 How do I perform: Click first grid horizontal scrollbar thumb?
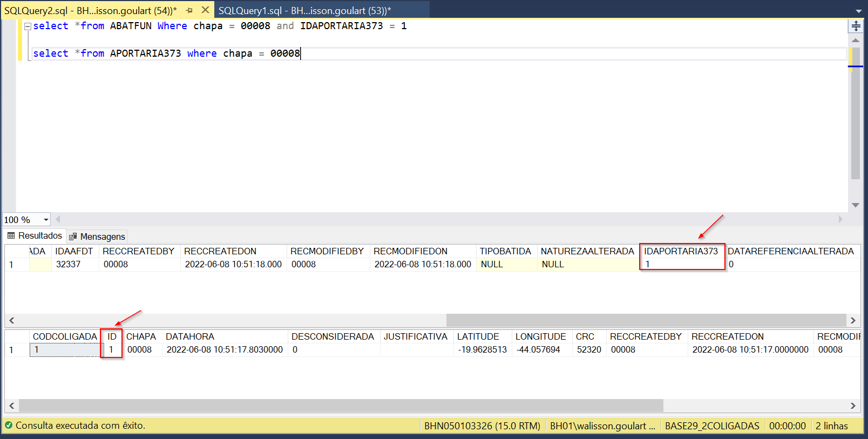click(646, 320)
